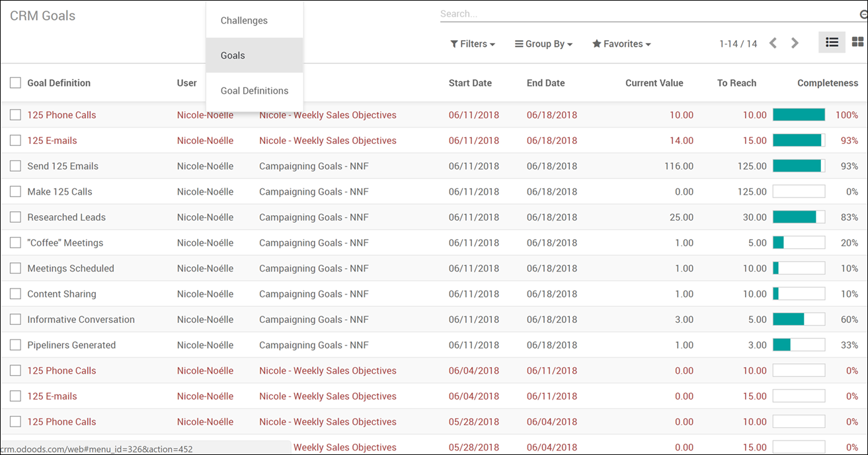Click the 14.00 current value cell
Screen dimensions: 868x455
tap(682, 141)
